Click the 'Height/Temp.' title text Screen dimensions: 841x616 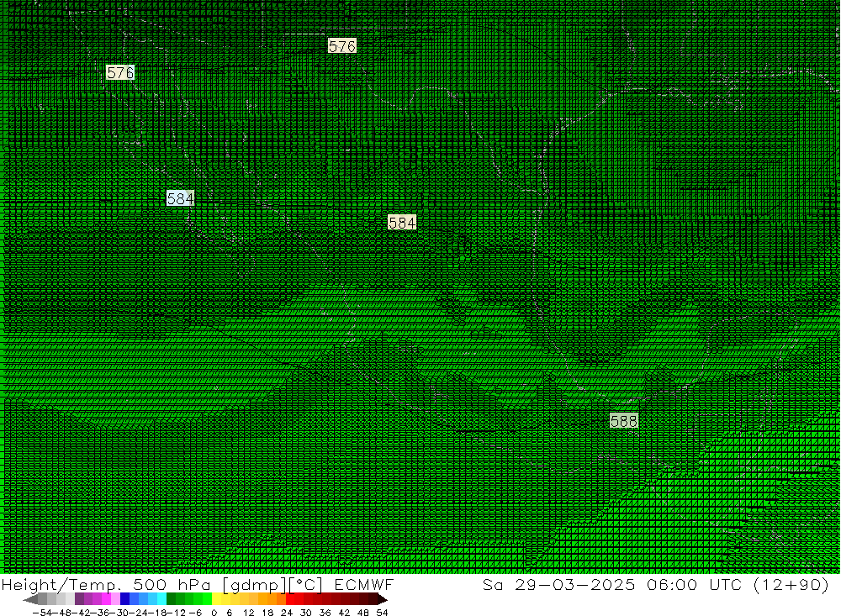(61, 585)
